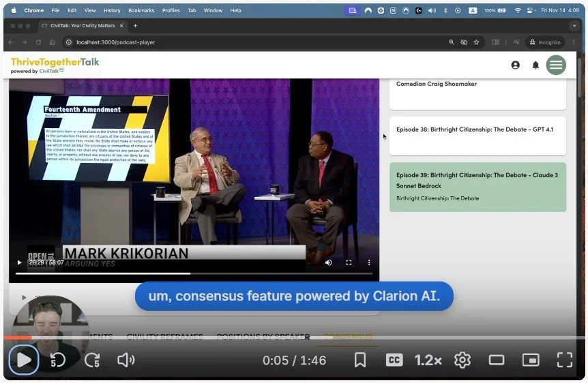Toggle closed captions CC button

pos(394,360)
